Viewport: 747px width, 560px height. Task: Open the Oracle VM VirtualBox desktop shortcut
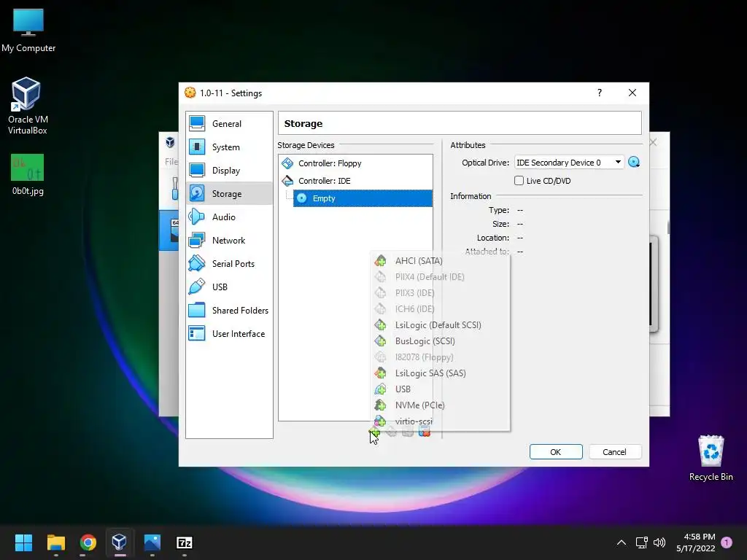(x=27, y=106)
